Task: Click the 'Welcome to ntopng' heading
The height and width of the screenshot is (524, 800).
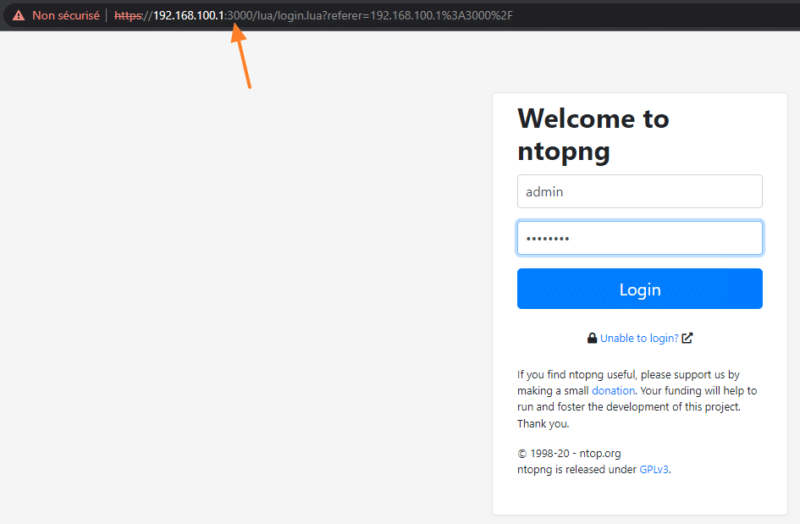Action: click(593, 135)
